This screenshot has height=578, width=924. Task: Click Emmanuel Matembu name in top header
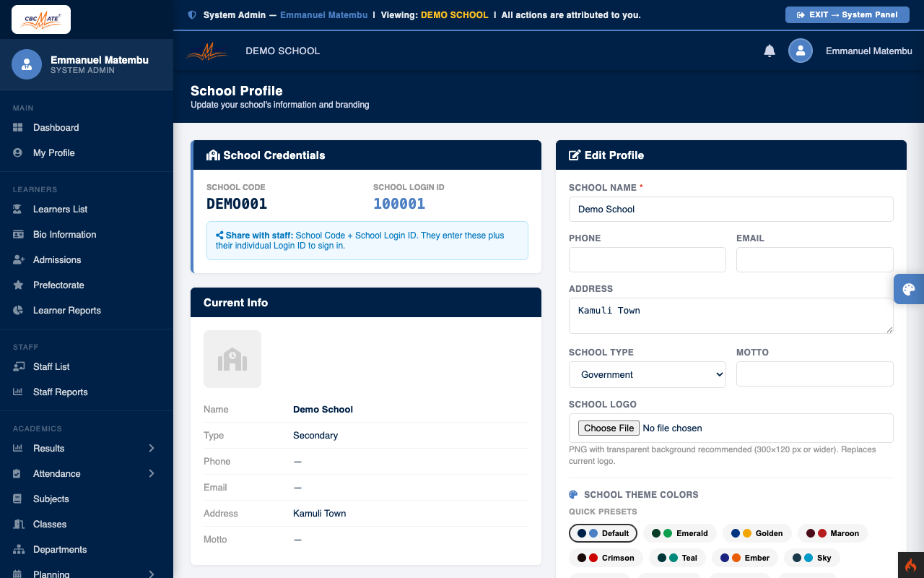point(869,51)
